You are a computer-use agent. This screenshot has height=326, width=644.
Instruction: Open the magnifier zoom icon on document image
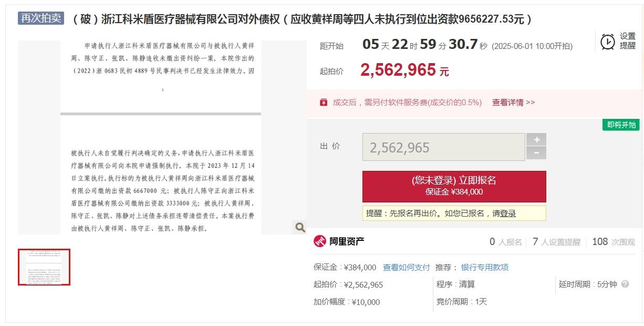(300, 227)
